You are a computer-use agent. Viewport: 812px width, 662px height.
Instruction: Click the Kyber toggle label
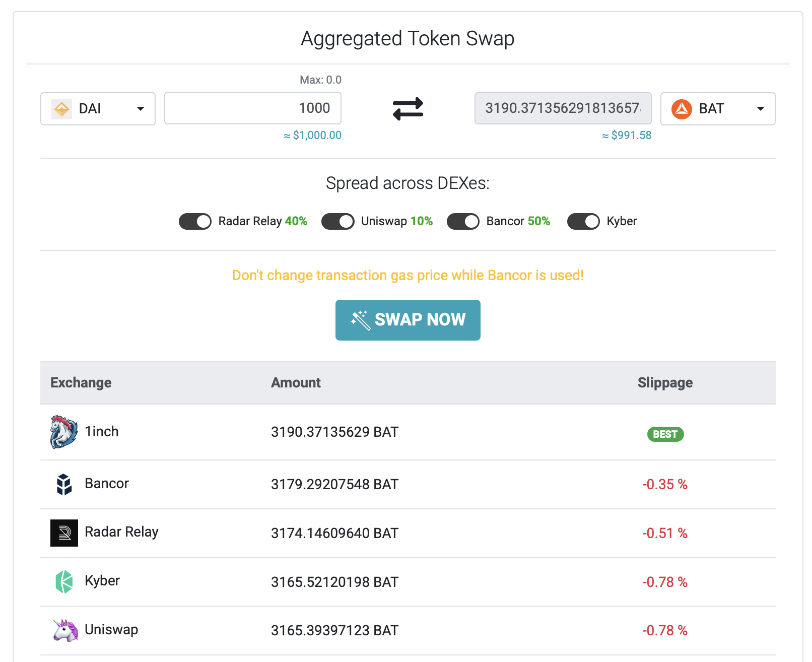[622, 221]
